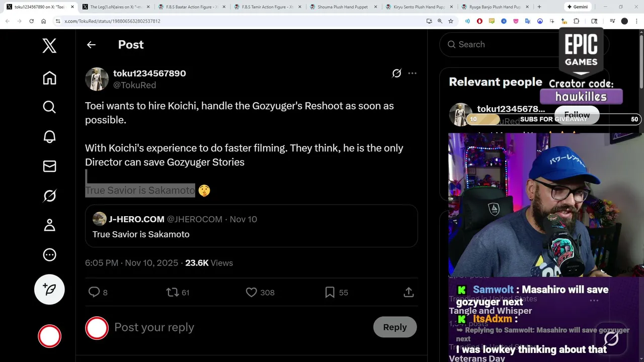Screen dimensions: 644x362
Task: Switch to F.B.S Baatar Action Figure tab
Action: coord(191,7)
